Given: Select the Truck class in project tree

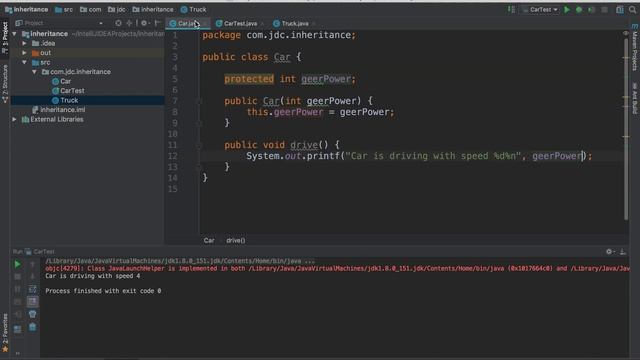Looking at the screenshot, I should click(x=65, y=100).
